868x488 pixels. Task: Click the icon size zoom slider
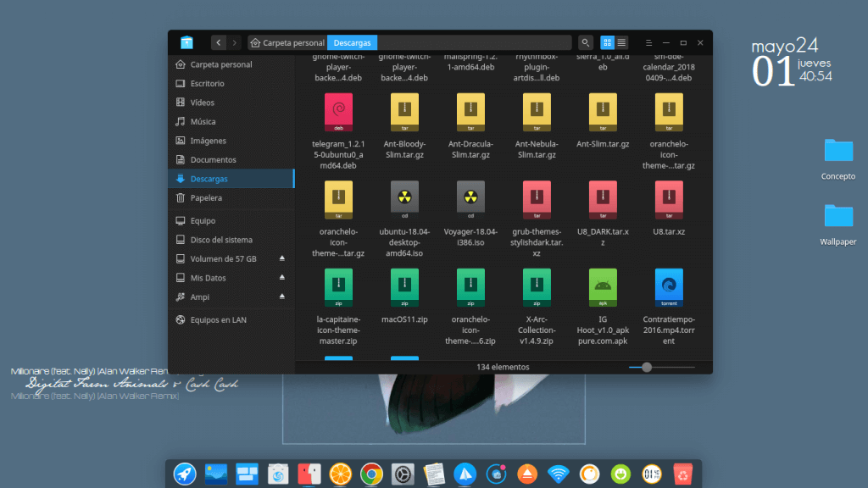[647, 367]
